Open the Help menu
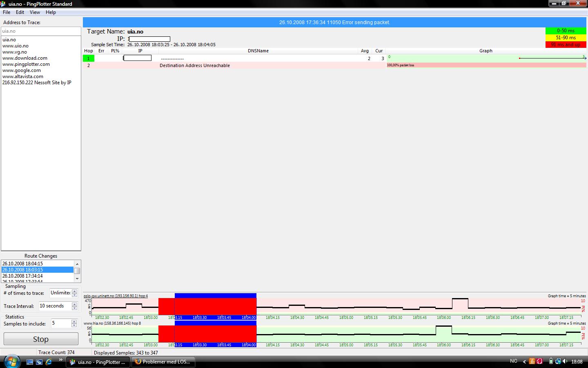588x368 pixels. pos(51,12)
